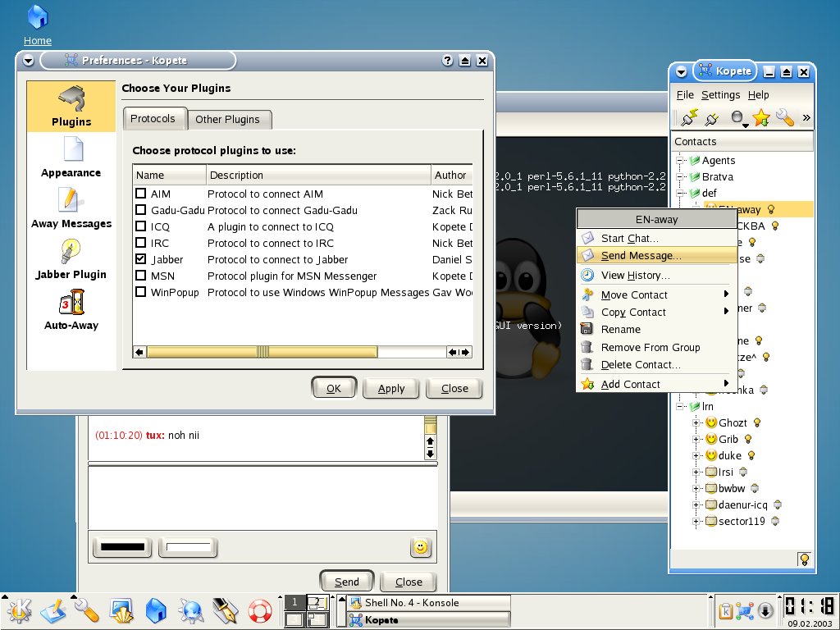Image resolution: width=840 pixels, height=630 pixels.
Task: Open the Plugins section in Preferences sidebar
Action: pos(71,106)
